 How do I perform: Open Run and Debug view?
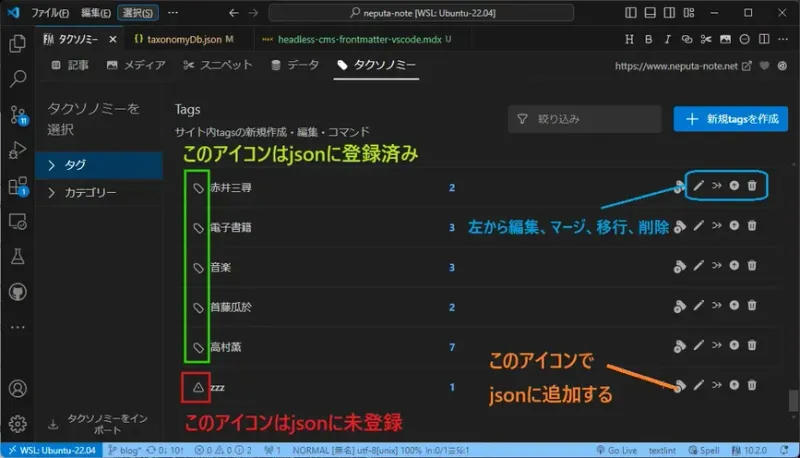(x=18, y=150)
